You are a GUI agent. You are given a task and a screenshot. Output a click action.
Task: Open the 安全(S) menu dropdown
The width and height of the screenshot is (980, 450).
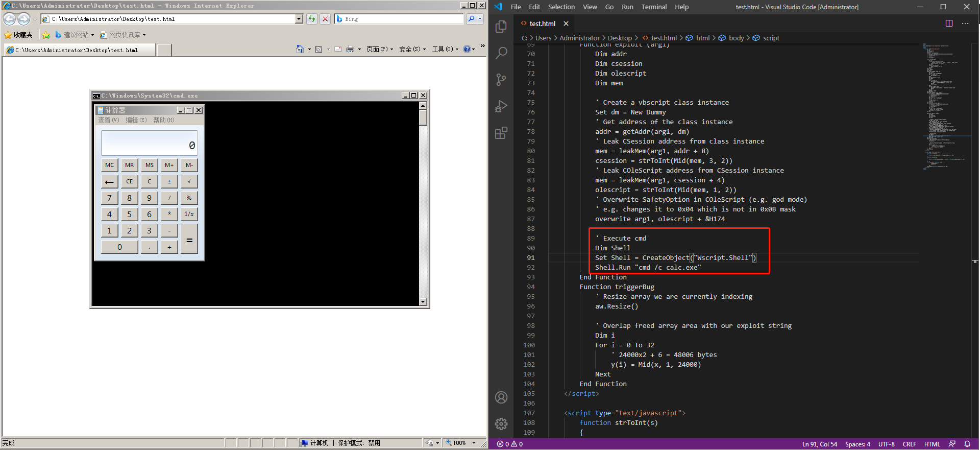coord(412,49)
